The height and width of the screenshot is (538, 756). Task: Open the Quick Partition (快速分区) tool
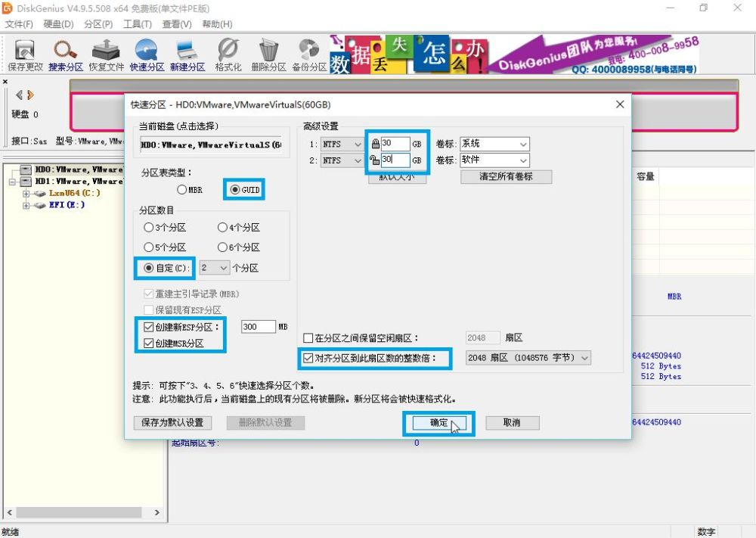tap(147, 55)
